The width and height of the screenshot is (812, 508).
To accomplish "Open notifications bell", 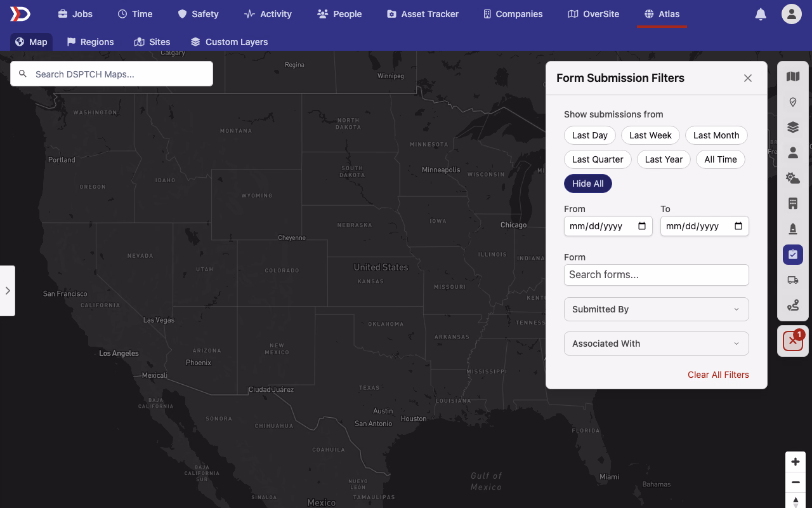I will pos(761,14).
